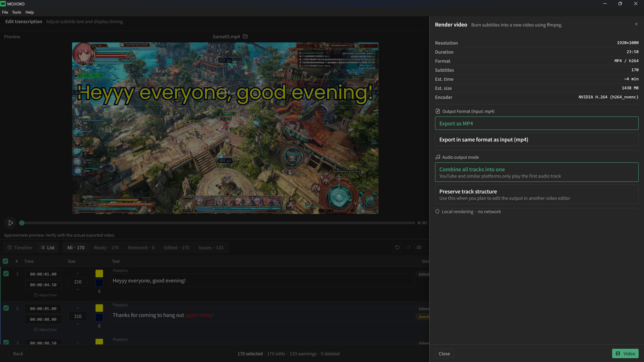Open the Tools menu
644x362 pixels.
pos(16,12)
